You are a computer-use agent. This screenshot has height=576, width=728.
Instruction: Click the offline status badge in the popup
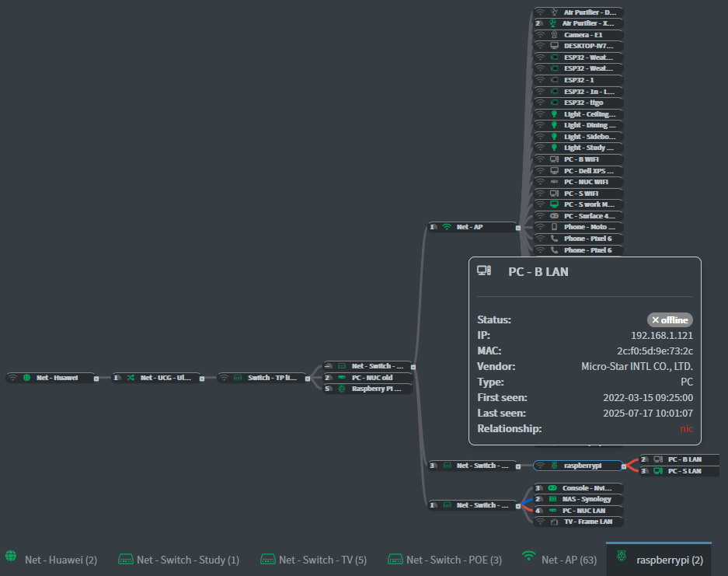pos(669,319)
